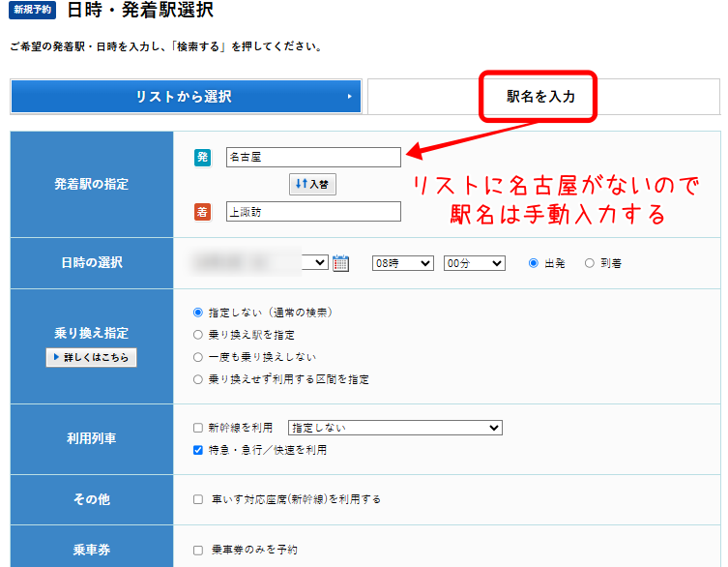Click the green 発 departure station icon
Image resolution: width=728 pixels, height=567 pixels.
[x=202, y=157]
